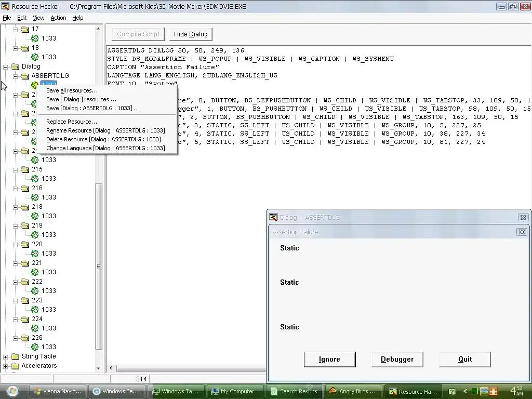Click the String Table folder icon
The image size is (532, 399).
point(15,356)
